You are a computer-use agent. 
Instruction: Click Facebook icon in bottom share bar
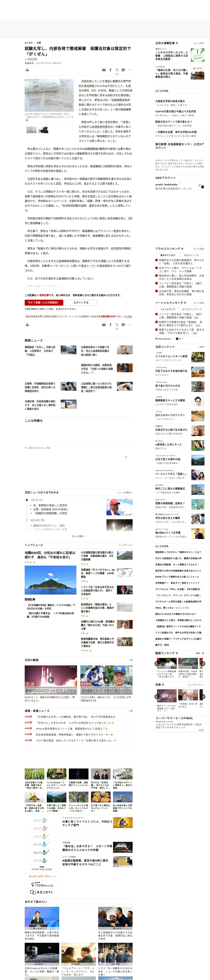click(x=111, y=325)
